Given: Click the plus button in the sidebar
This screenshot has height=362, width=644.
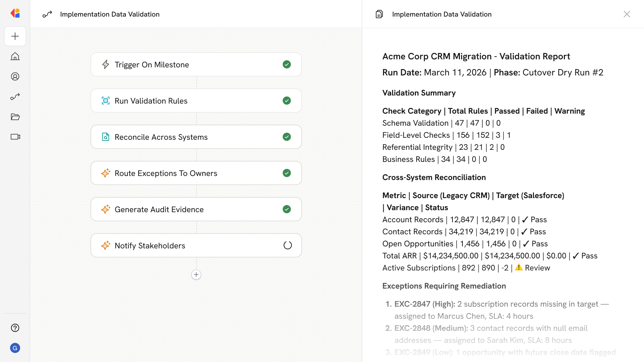Looking at the screenshot, I should 15,36.
